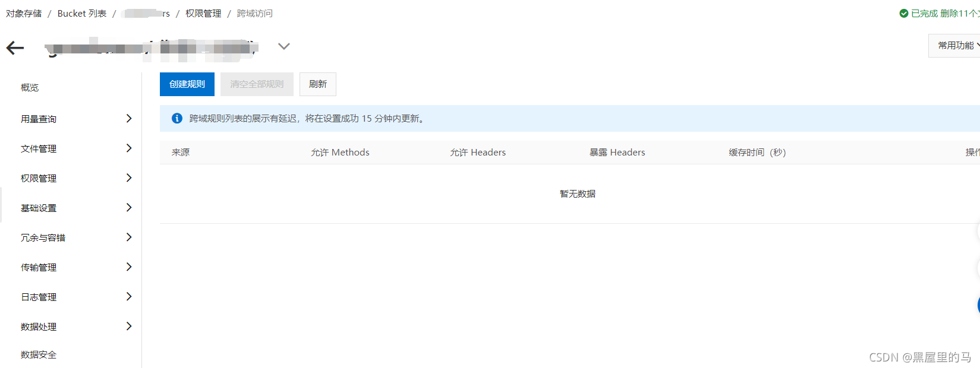Click 对象存储 breadcrumb link
Viewport: 980px width, 368px height.
point(24,13)
